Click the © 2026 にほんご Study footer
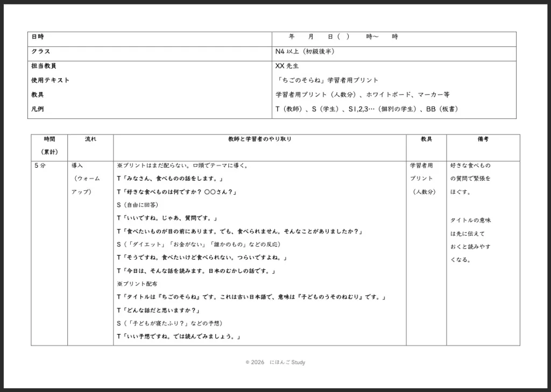This screenshot has width=551, height=392. click(275, 362)
